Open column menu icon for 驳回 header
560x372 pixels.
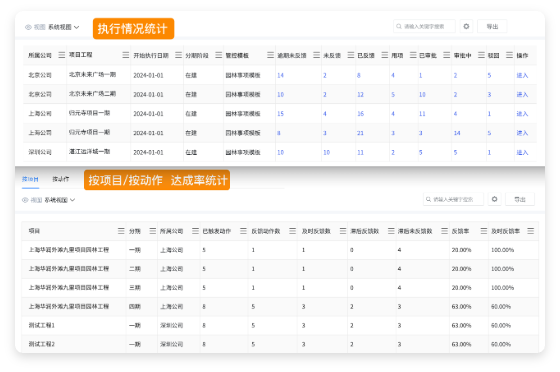(509, 55)
